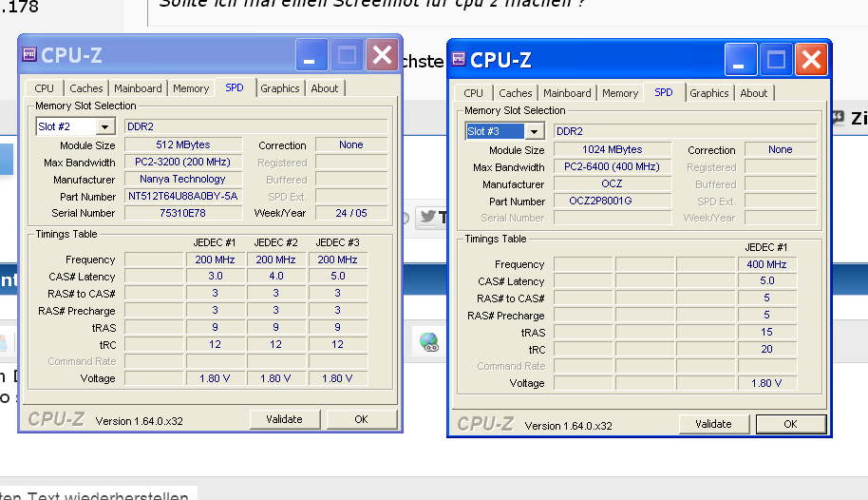The image size is (868, 500).
Task: Click serial number 75310E78 field
Action: pyautogui.click(x=183, y=213)
